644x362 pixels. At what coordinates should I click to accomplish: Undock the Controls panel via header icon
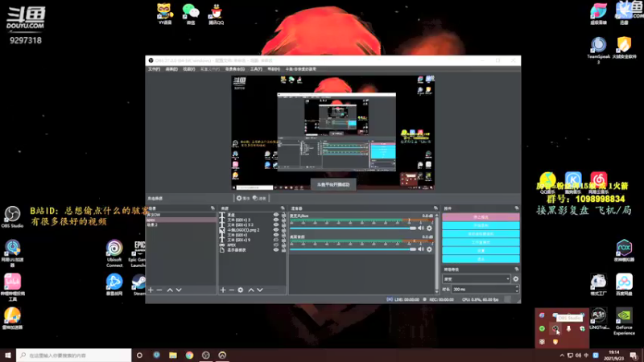coord(516,208)
